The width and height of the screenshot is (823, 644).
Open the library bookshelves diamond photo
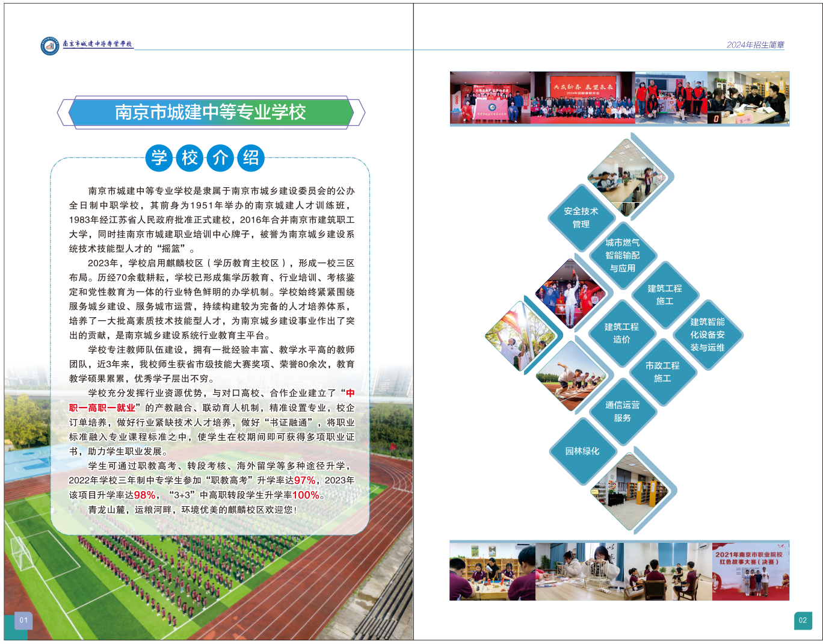[x=630, y=491]
